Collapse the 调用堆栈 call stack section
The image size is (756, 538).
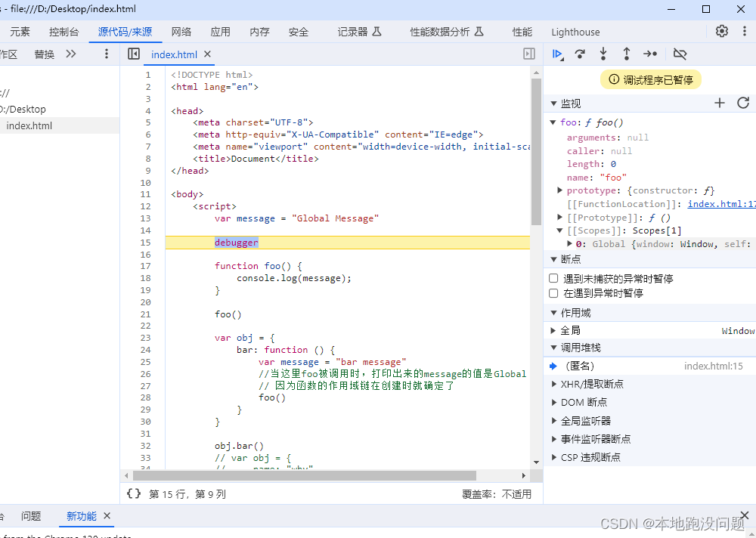click(553, 348)
